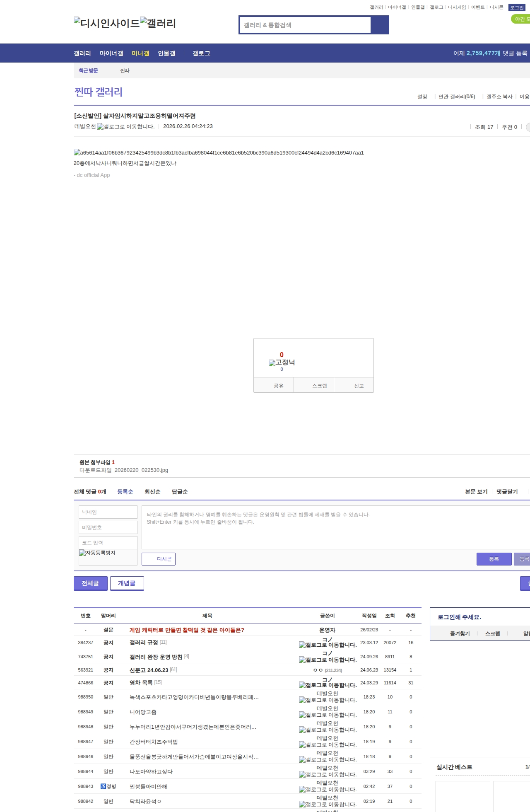Screen dimensions: 530x812
Task: Open the gallog icon in the 갤러리 규정 row
Action: click(x=328, y=645)
